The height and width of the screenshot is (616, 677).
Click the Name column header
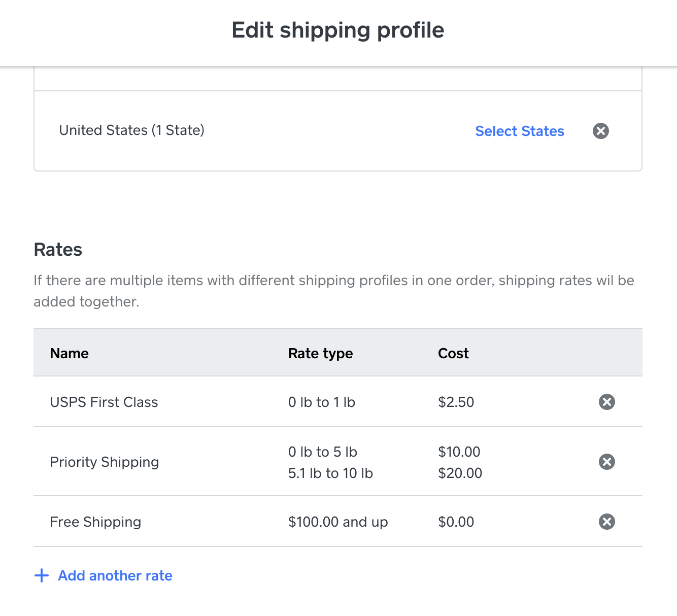point(69,353)
